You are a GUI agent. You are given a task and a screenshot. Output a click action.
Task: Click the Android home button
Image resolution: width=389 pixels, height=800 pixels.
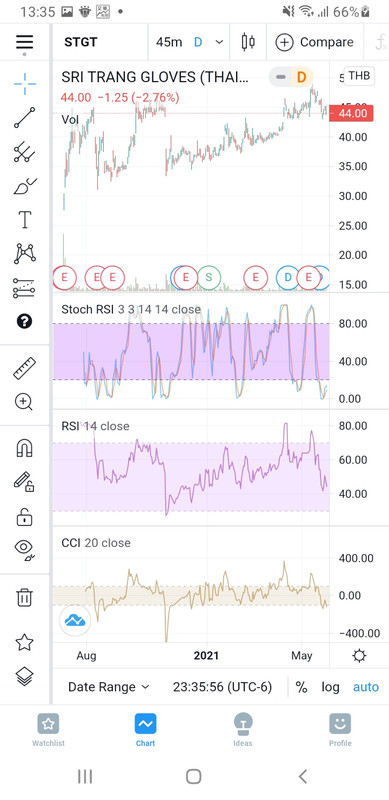[193, 777]
